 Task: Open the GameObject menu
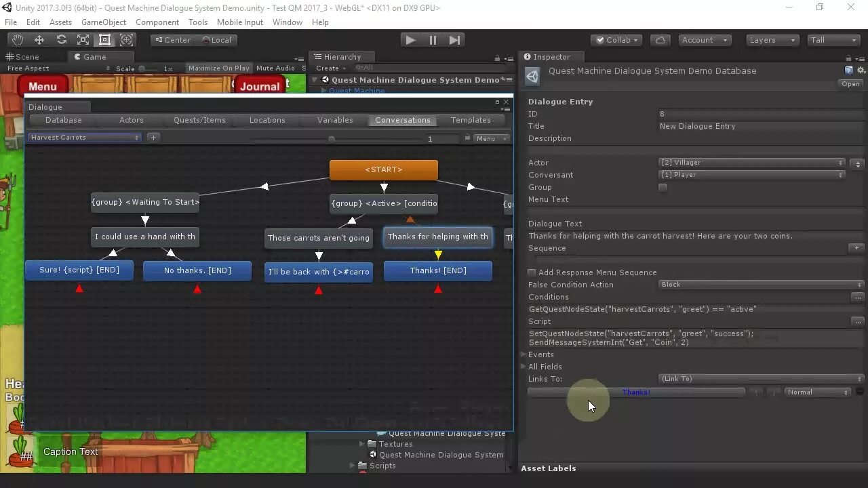(x=104, y=22)
